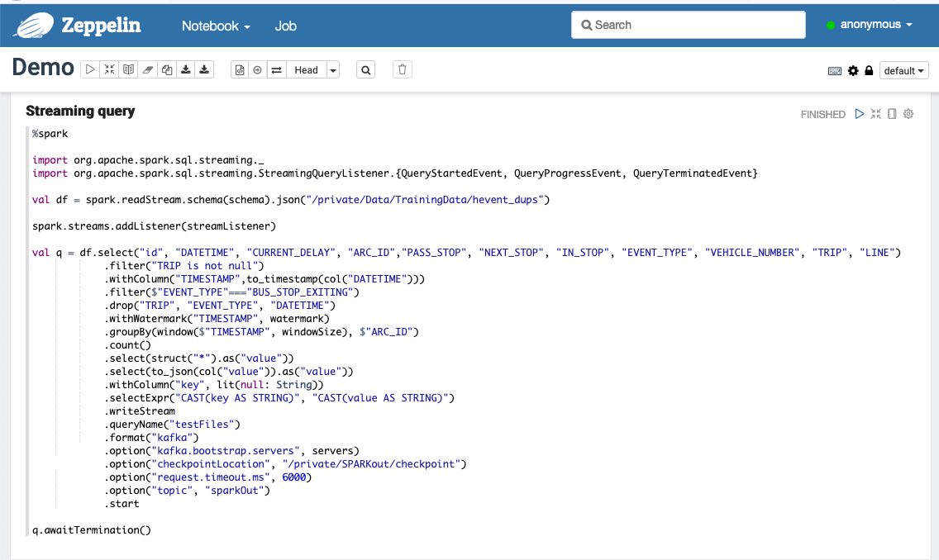Run all paragraphs in the Demo note
Screen dimensions: 939x560
(x=90, y=69)
